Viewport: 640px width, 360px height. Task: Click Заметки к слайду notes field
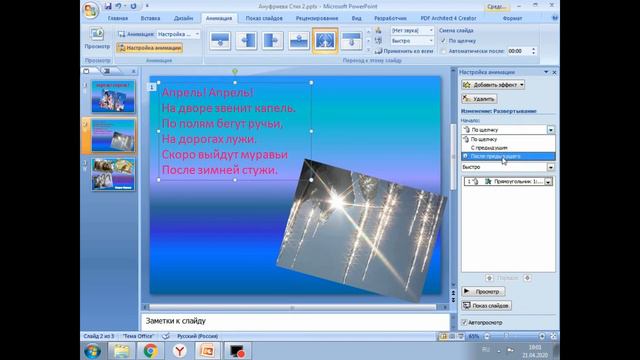pos(296,321)
